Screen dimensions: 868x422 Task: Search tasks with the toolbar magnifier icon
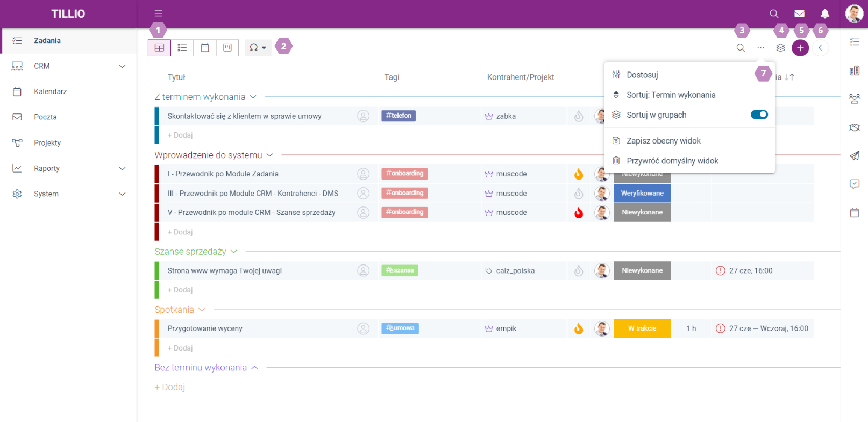[x=741, y=48]
